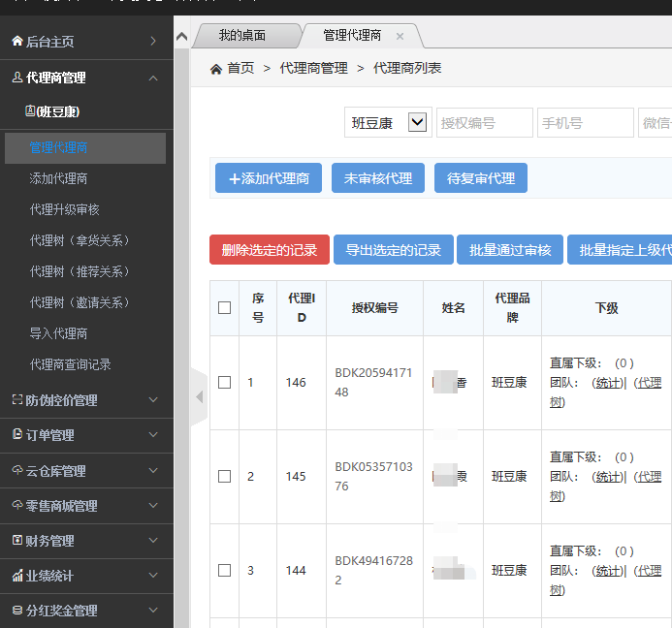Switch to the 我的桌面 tab

click(244, 36)
